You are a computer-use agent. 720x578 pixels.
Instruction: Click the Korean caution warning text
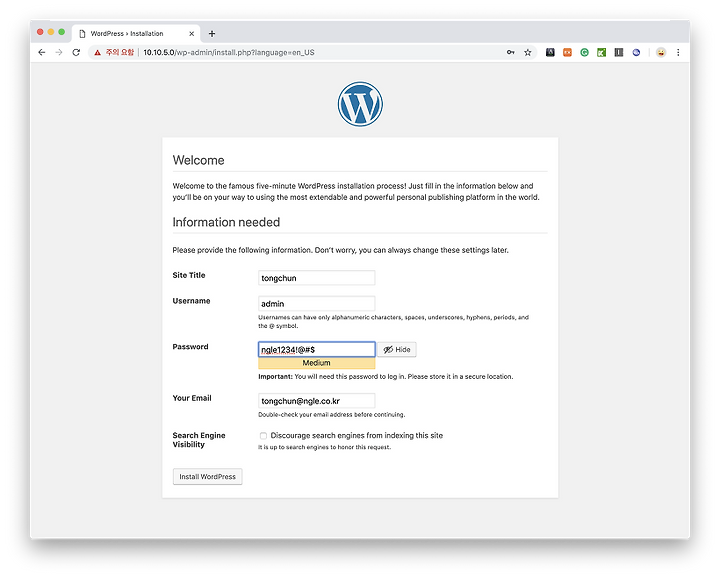[119, 52]
